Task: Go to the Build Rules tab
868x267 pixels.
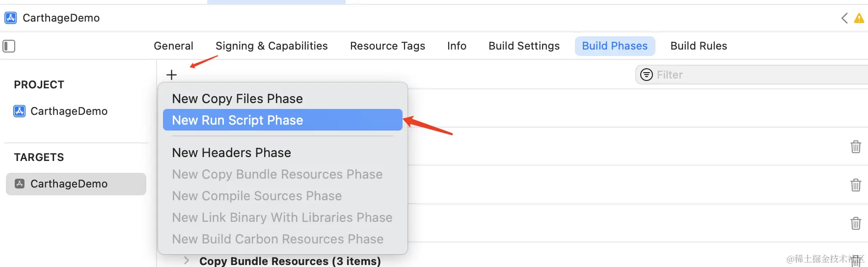Action: coord(699,46)
